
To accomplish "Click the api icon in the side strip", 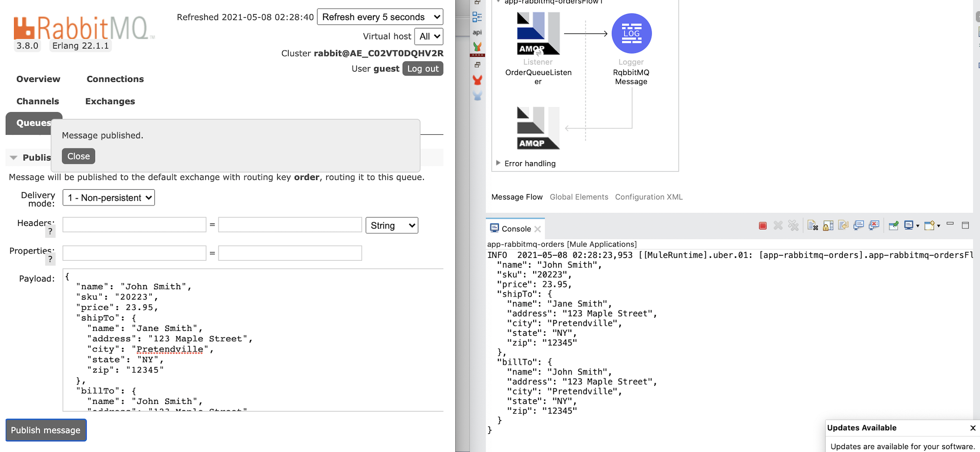I will (x=477, y=32).
